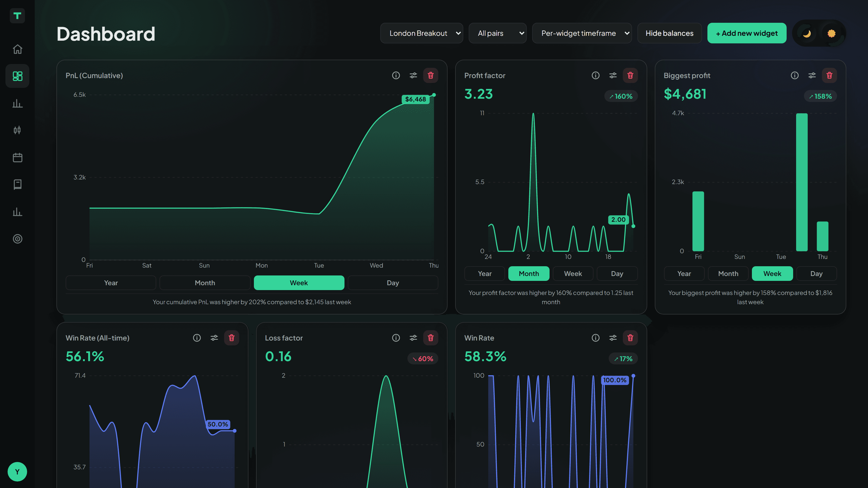Show info for Biggest profit widget

pyautogui.click(x=794, y=75)
